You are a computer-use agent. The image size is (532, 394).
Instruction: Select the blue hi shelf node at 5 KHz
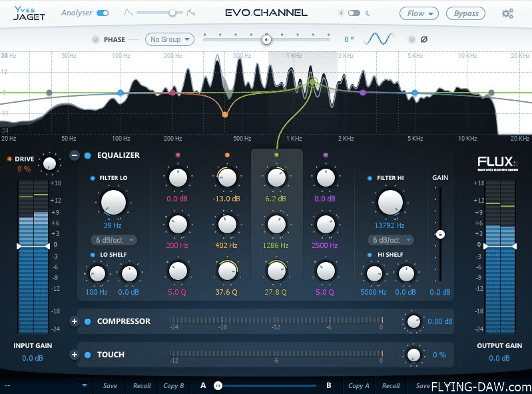[415, 93]
